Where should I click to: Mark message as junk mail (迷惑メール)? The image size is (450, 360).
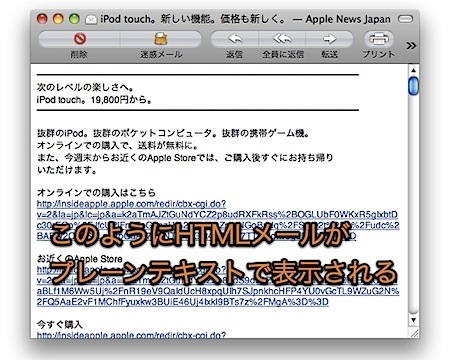pyautogui.click(x=161, y=39)
